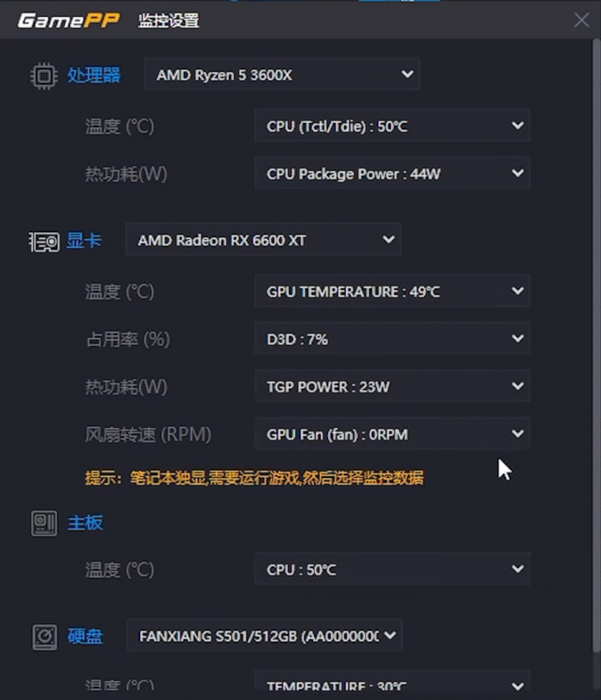Open the motherboard CPU : 50℃ dropdown
This screenshot has height=700, width=601.
tap(392, 569)
